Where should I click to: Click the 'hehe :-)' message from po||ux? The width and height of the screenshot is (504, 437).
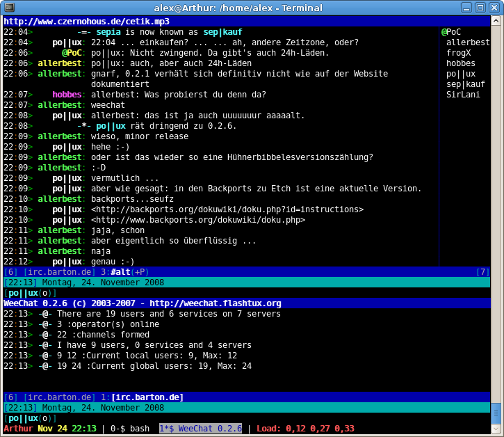point(111,147)
